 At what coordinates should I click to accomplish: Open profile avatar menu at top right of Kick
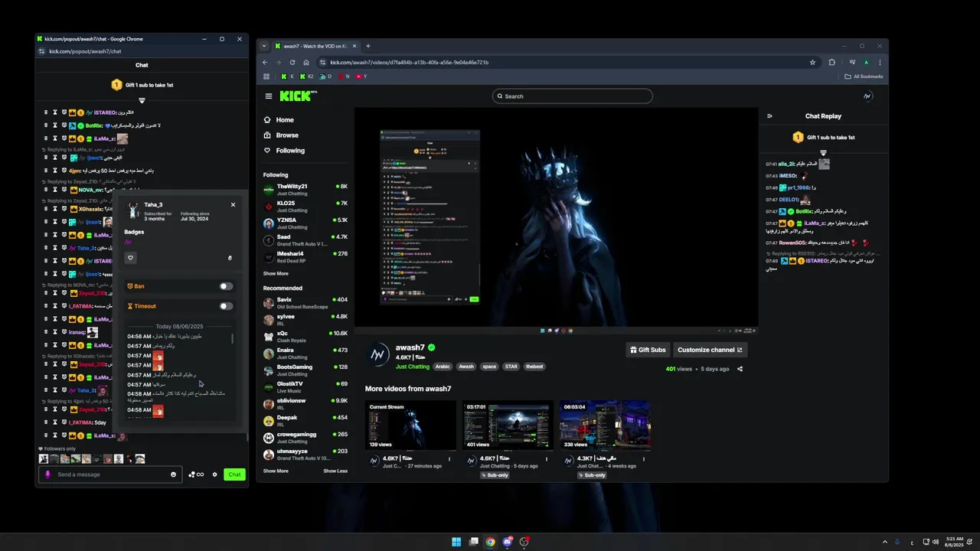[x=867, y=96]
